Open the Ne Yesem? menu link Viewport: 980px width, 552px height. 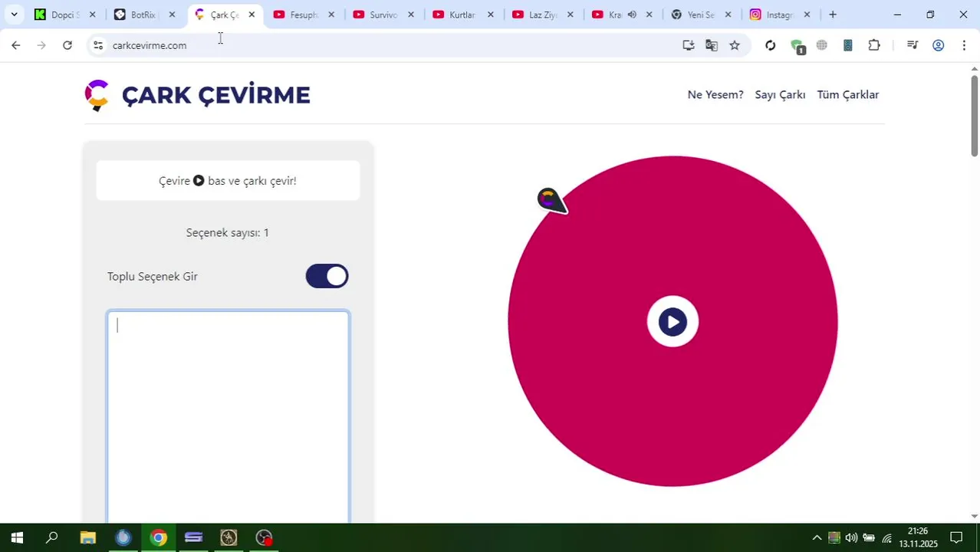pyautogui.click(x=715, y=95)
